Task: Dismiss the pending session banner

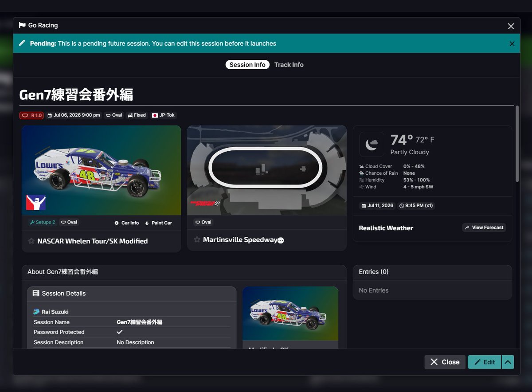Action: [x=512, y=43]
